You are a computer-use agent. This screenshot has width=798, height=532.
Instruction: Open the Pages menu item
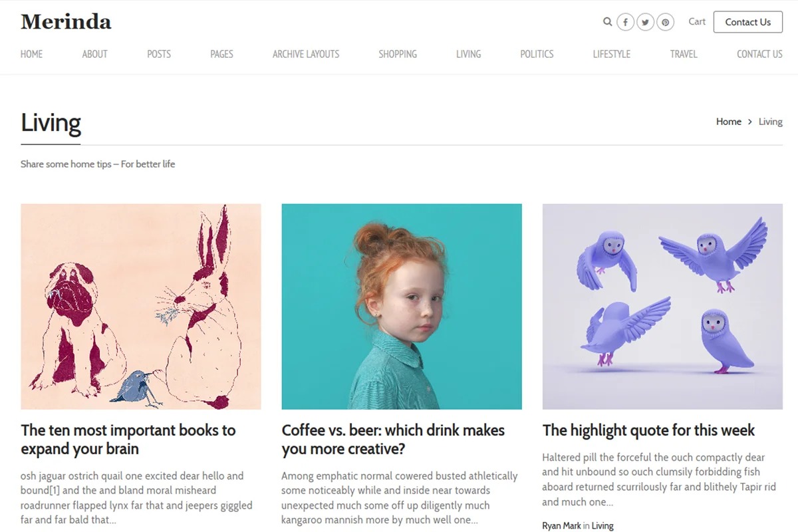pyautogui.click(x=221, y=55)
